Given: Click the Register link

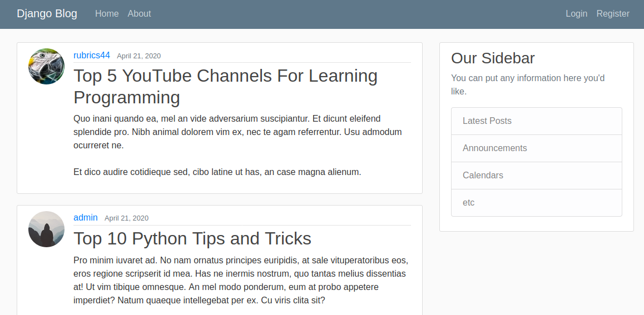Looking at the screenshot, I should point(613,13).
